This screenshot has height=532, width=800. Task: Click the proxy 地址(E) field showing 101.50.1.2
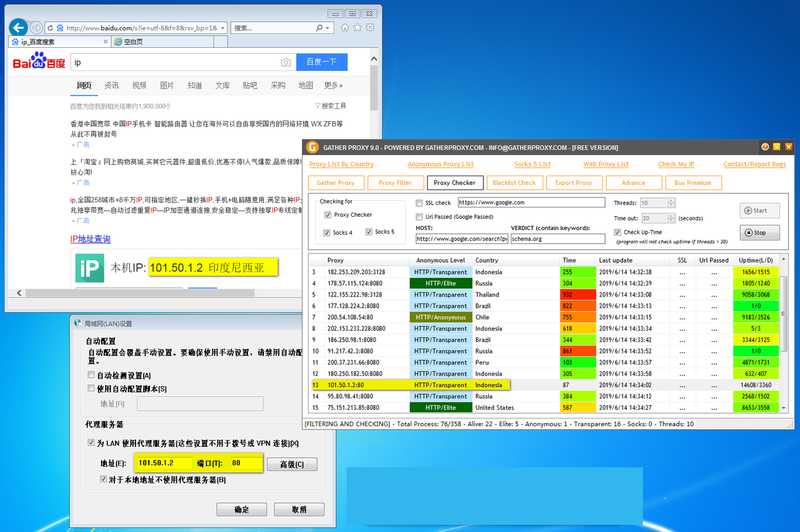click(164, 463)
